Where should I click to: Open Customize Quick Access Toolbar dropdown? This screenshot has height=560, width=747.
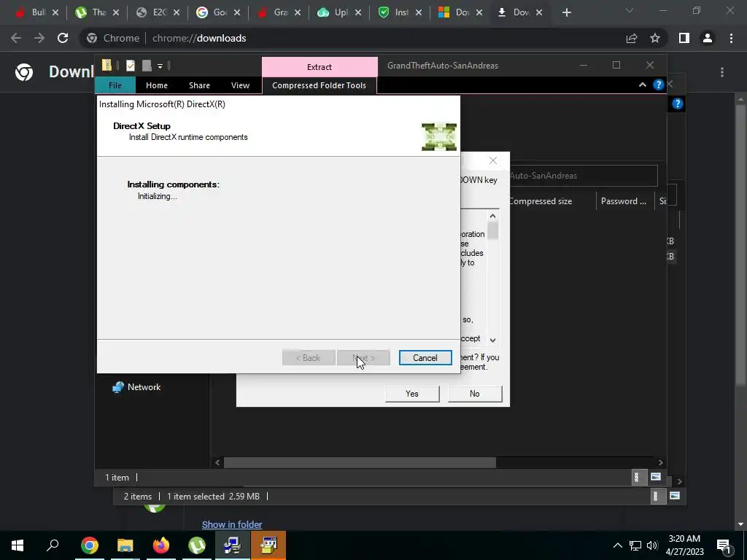coord(160,66)
